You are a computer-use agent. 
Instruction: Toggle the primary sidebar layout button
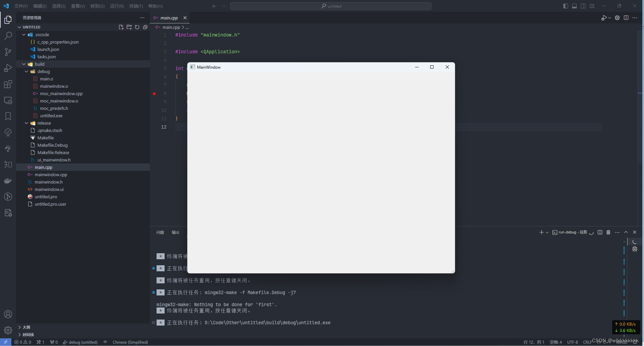coord(566,6)
